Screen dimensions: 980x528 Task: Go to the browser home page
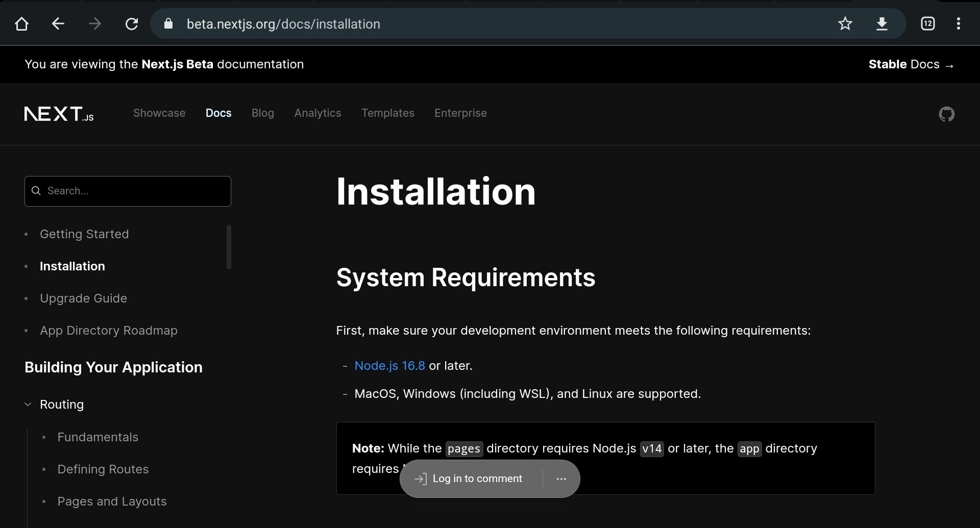pyautogui.click(x=21, y=24)
